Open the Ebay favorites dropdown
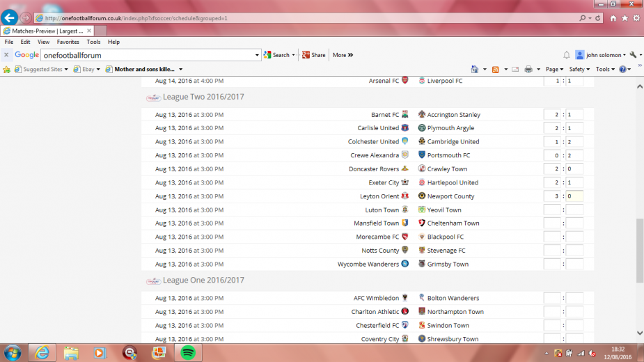 coord(98,70)
